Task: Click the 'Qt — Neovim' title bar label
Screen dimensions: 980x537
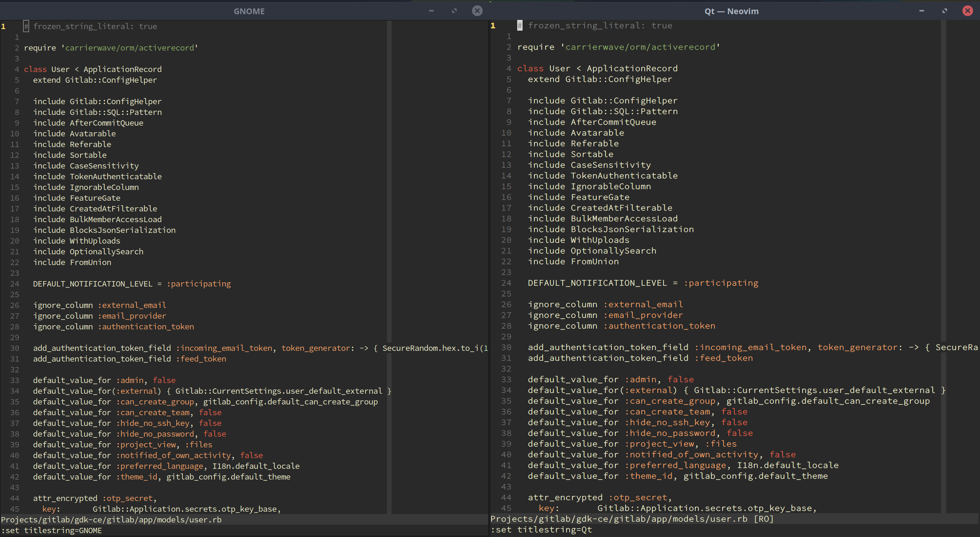Action: (x=731, y=11)
